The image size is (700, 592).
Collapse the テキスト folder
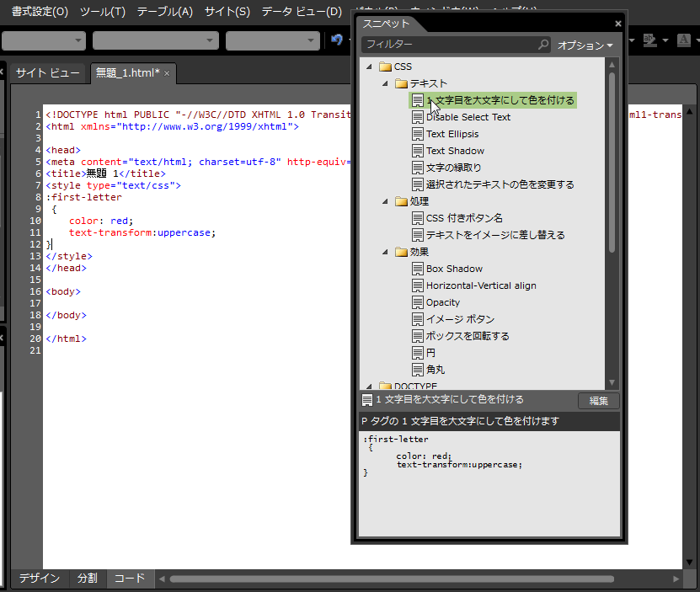point(385,83)
